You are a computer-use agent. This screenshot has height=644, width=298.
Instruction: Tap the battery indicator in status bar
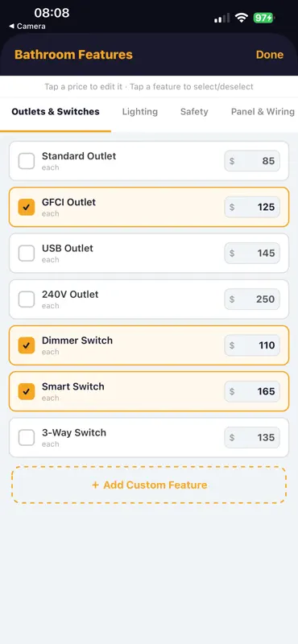tap(263, 18)
